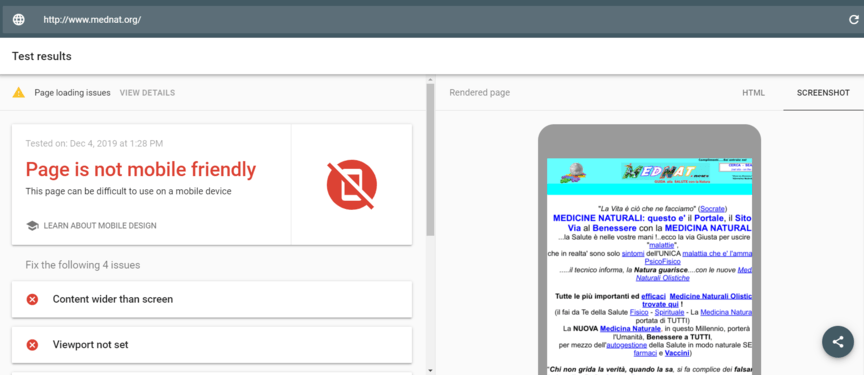Expand the Content wider than screen issue
864x375 pixels.
[212, 300]
